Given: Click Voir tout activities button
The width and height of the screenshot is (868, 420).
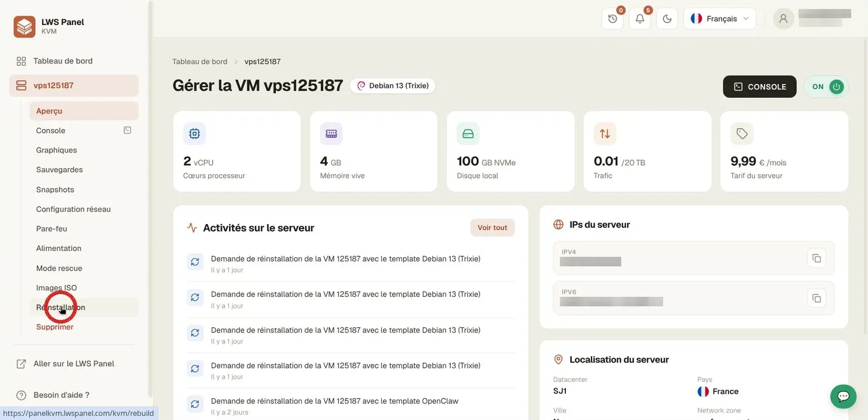Looking at the screenshot, I should tap(492, 228).
